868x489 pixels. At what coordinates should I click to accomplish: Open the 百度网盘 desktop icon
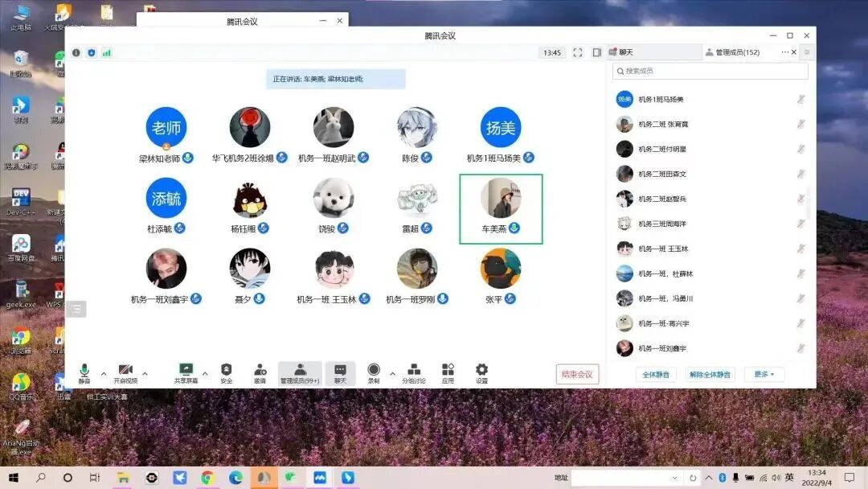coord(21,248)
